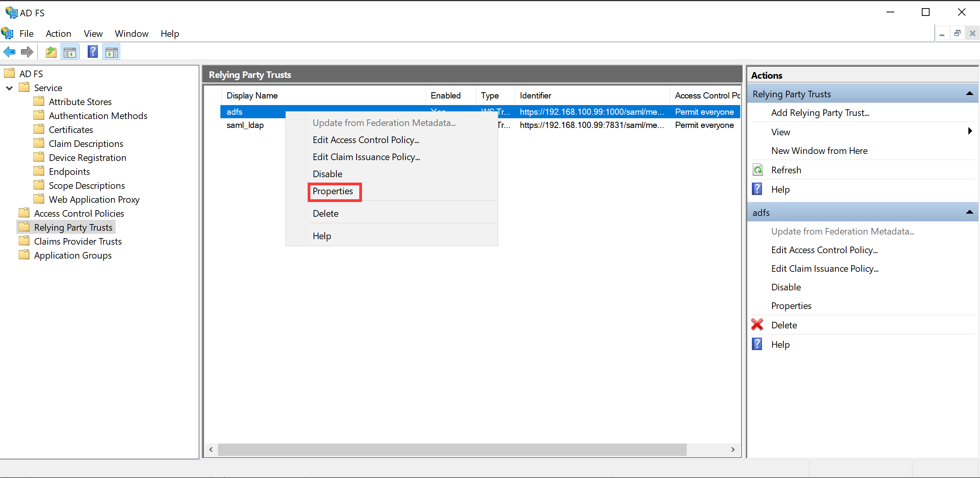Select the saml_ldap relying party row
The image size is (980, 478).
click(245, 125)
